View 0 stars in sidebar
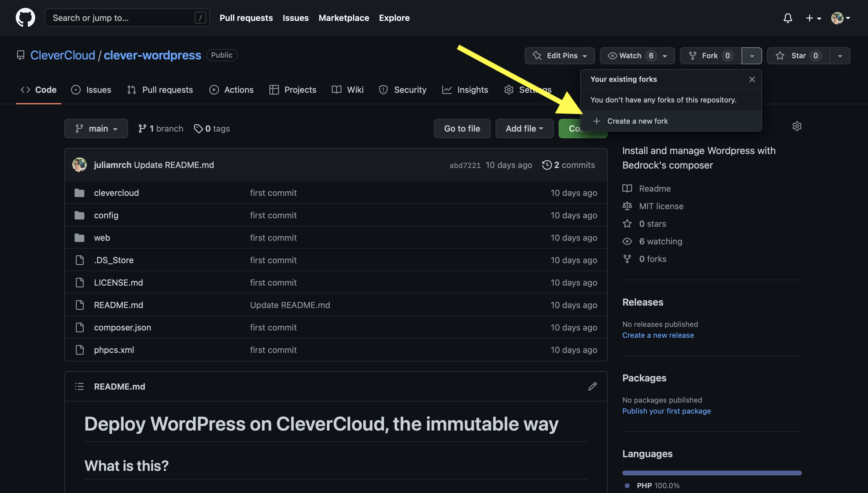Image resolution: width=868 pixels, height=493 pixels. coord(644,224)
